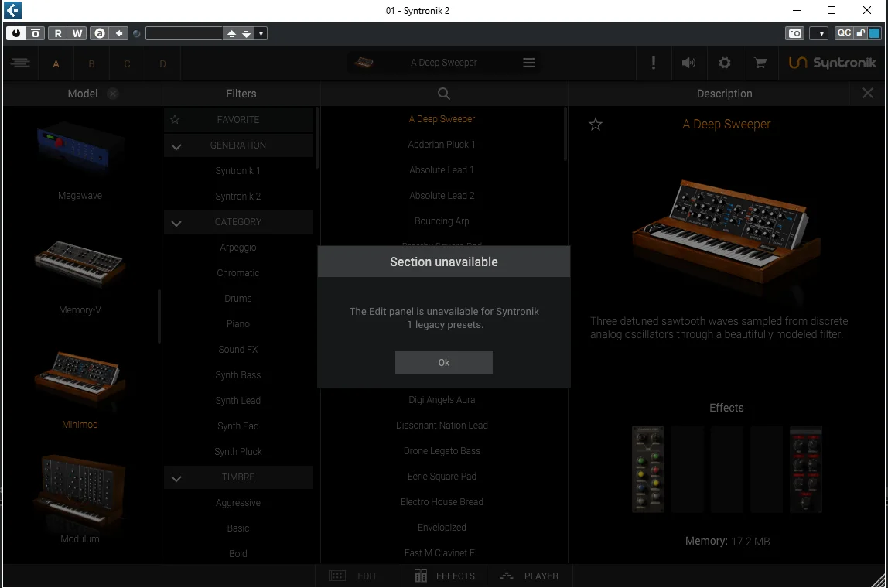
Task: Select part C tab
Action: (127, 63)
